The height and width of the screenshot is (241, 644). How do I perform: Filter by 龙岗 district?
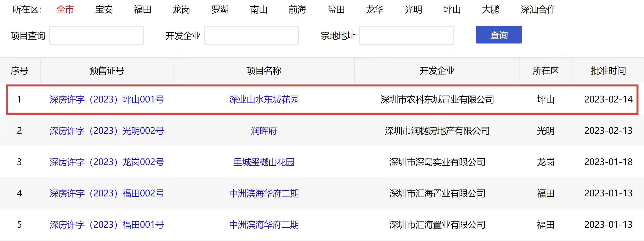click(x=181, y=10)
